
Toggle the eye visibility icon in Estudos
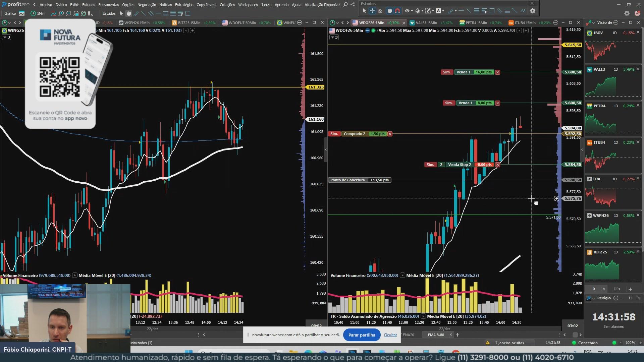(407, 11)
